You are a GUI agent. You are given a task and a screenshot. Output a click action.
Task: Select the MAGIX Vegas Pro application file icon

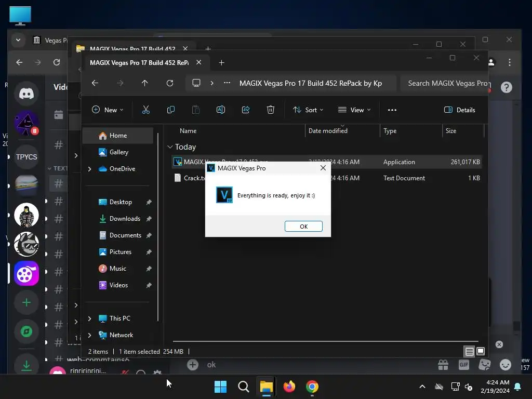coord(178,162)
